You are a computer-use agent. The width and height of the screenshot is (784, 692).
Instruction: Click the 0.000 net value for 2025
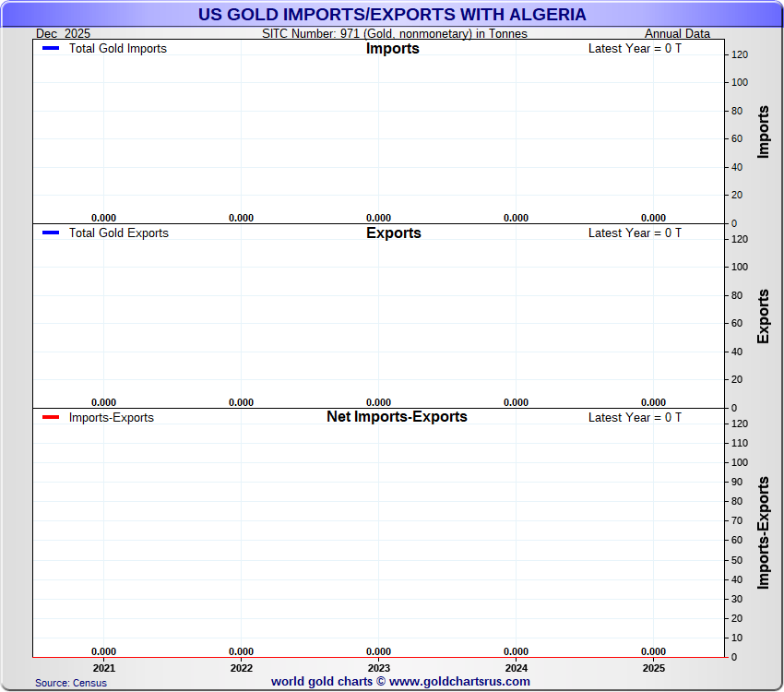(x=654, y=651)
